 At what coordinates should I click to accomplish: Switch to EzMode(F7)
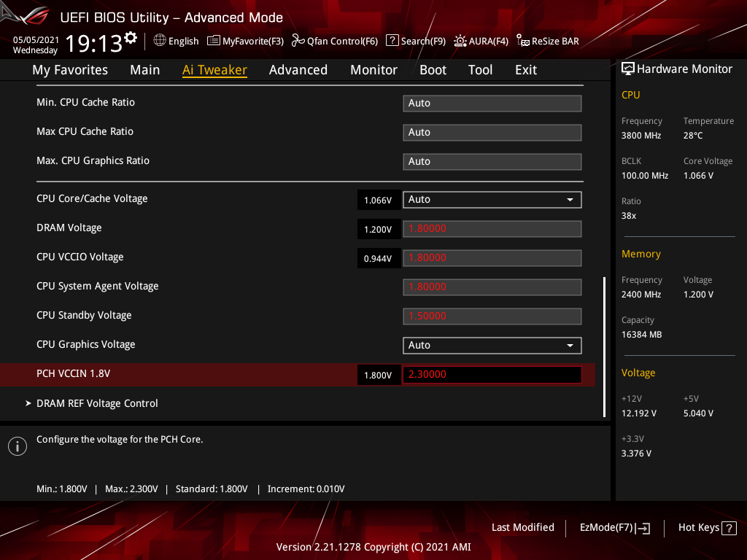tap(614, 527)
